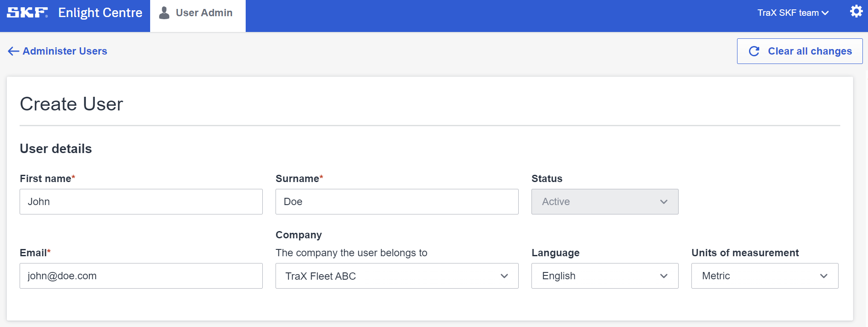Click the Email label
The height and width of the screenshot is (327, 868).
click(35, 253)
